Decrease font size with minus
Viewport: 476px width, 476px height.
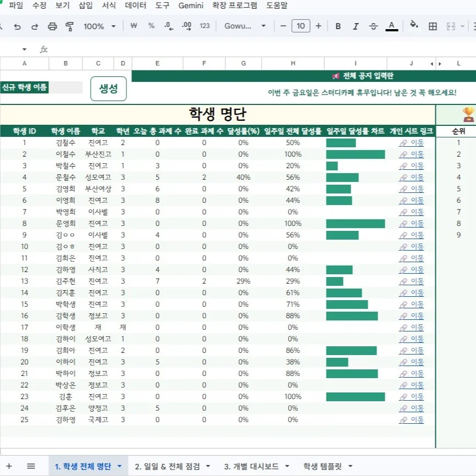coord(283,26)
